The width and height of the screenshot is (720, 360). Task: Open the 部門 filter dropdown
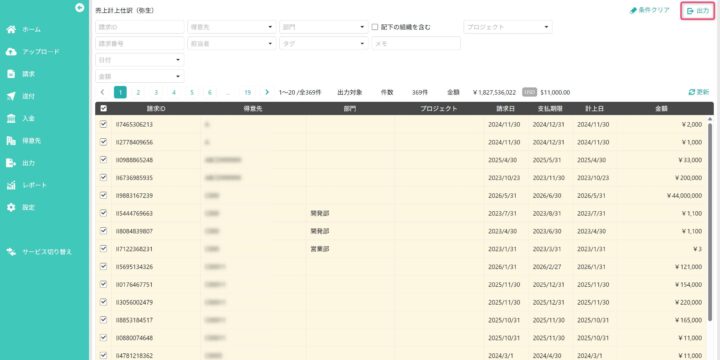pos(324,27)
